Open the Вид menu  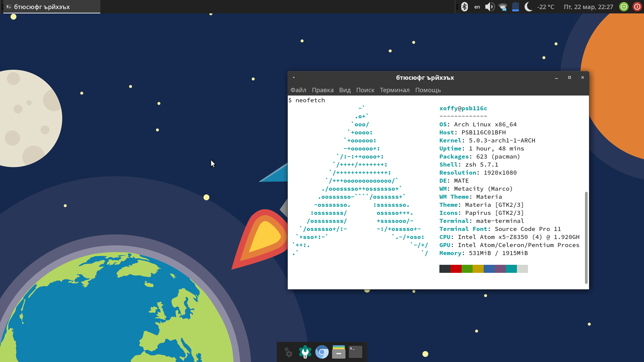(345, 90)
